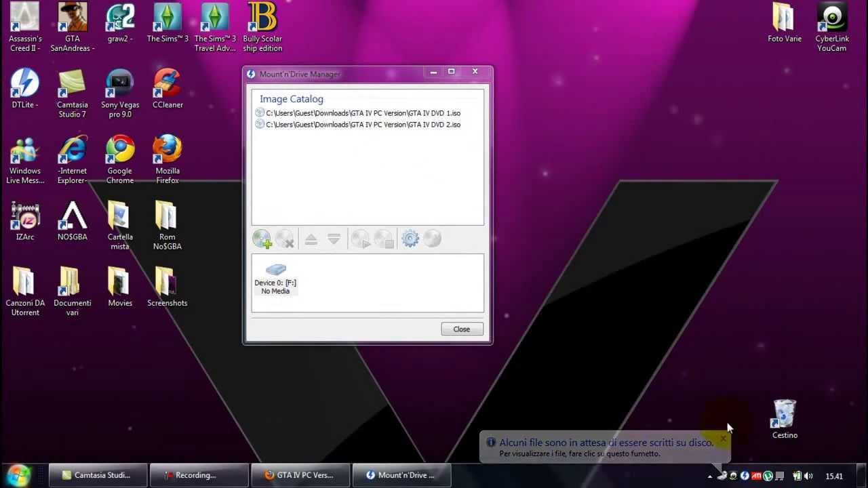The width and height of the screenshot is (868, 488).
Task: Open The Sims 3 Travel Adventures shortcut
Action: tap(215, 27)
